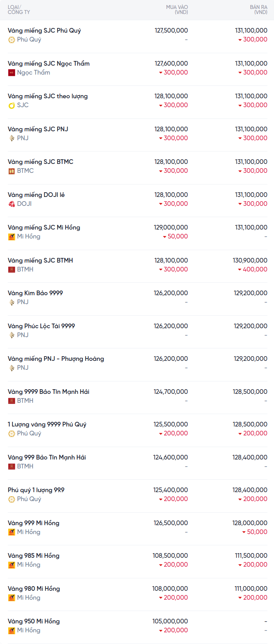The width and height of the screenshot is (274, 644).
Task: Click the red DOJI logo
Action: [x=12, y=204]
